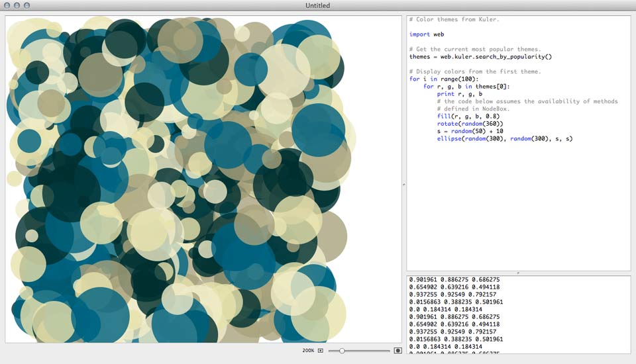The image size is (636, 364).
Task: Click the Untitled window title
Action: click(317, 5)
